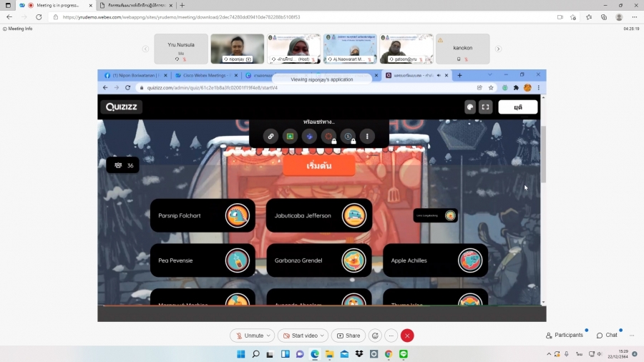Expand the Unmute audio options arrow

(269, 336)
